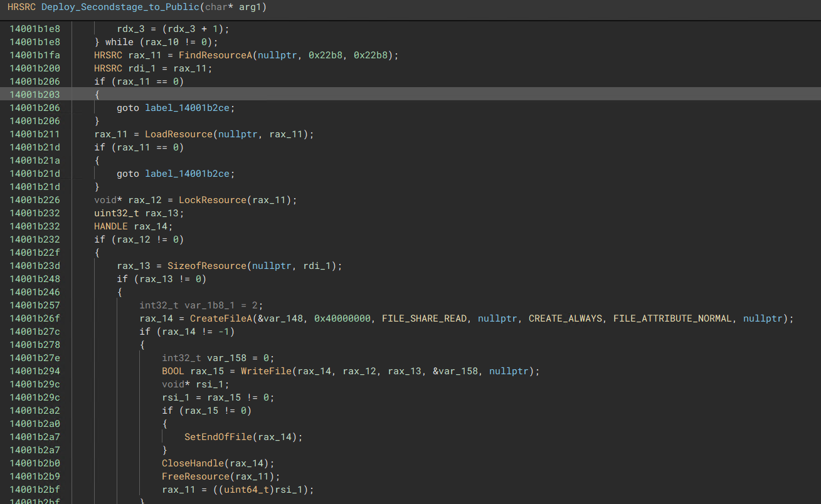Select the FindResourceA function call
The image size is (821, 504).
[215, 55]
